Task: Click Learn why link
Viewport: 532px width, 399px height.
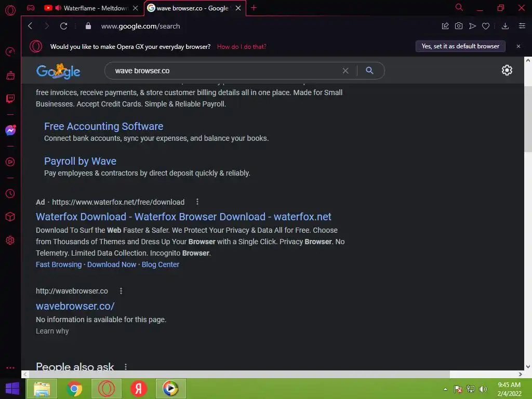Action: tap(52, 331)
